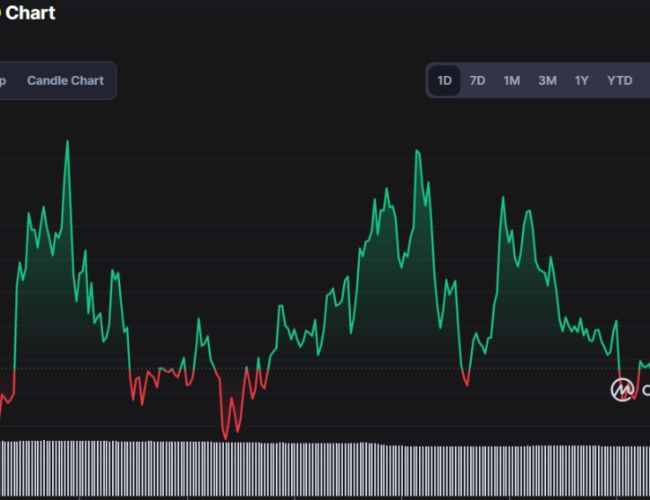The width and height of the screenshot is (650, 500).
Task: Show the 1Y price history
Action: [x=581, y=80]
